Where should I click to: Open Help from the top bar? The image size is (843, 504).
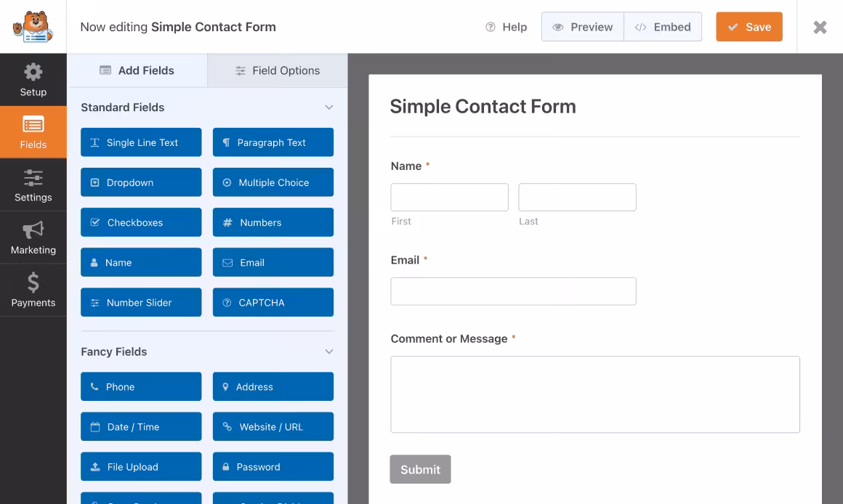click(x=507, y=27)
